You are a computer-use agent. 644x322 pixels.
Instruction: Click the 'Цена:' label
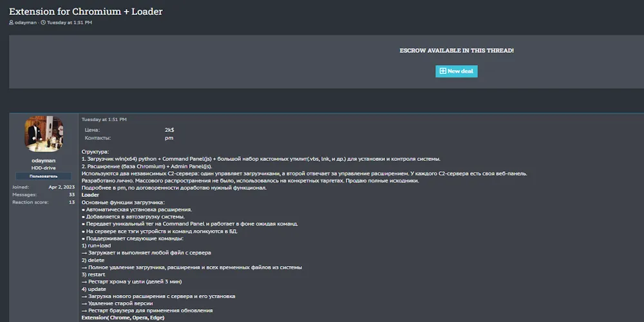(92, 130)
